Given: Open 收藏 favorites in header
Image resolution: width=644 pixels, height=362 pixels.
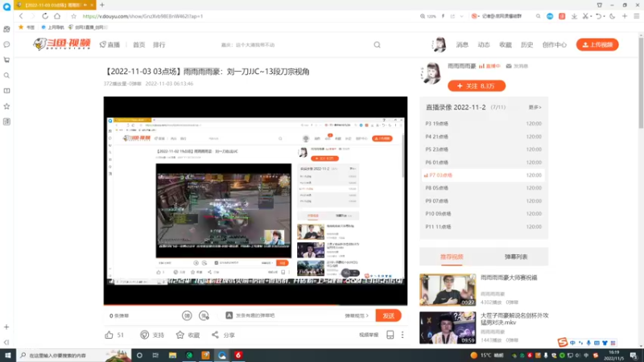Looking at the screenshot, I should pyautogui.click(x=506, y=45).
